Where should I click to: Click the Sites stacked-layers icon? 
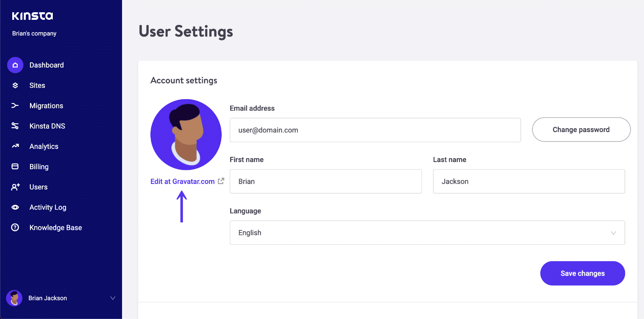point(15,85)
